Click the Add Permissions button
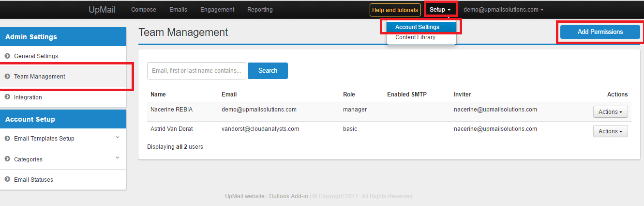The height and width of the screenshot is (206, 644). click(x=600, y=32)
